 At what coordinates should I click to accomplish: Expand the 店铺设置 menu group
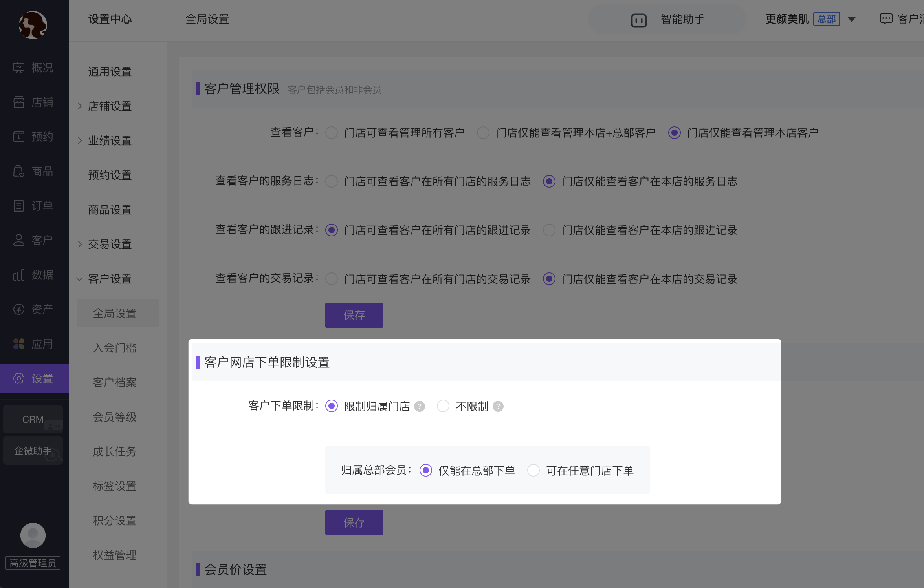click(110, 106)
